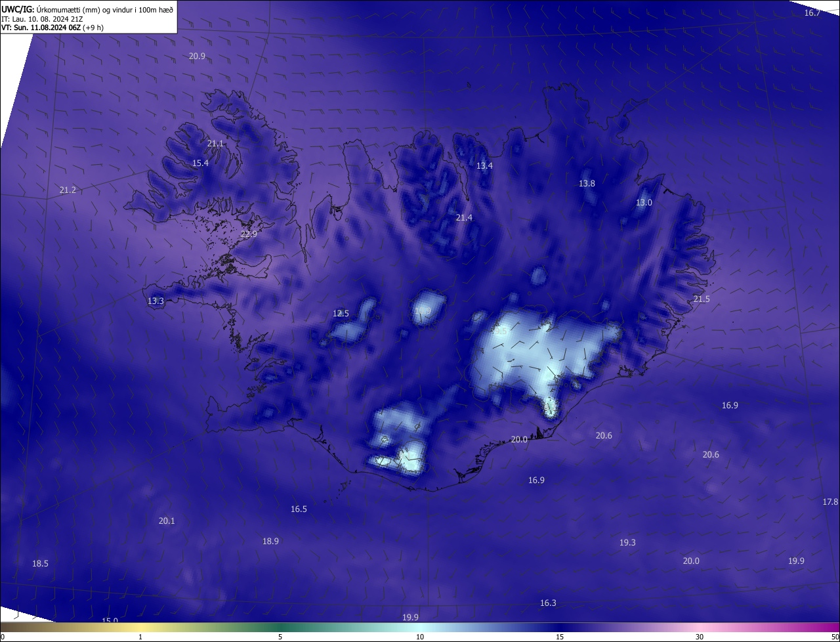
Task: Click the initial time "IT: Lau. 10. 08. 2024 21Z"
Action: click(x=42, y=19)
